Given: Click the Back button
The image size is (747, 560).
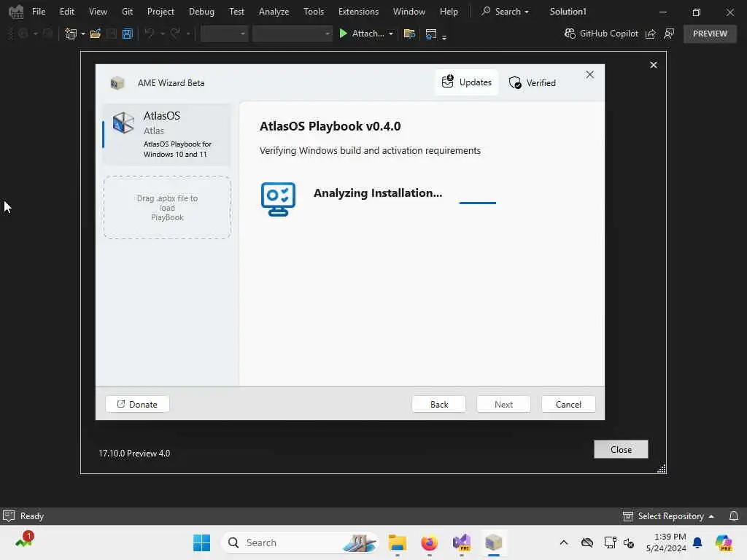Looking at the screenshot, I should [x=438, y=404].
